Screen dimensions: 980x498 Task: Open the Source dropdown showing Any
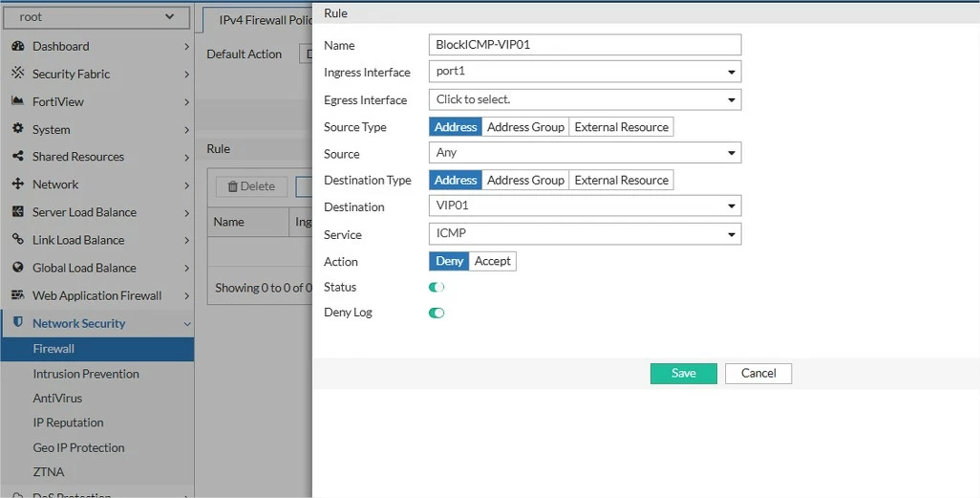point(585,153)
